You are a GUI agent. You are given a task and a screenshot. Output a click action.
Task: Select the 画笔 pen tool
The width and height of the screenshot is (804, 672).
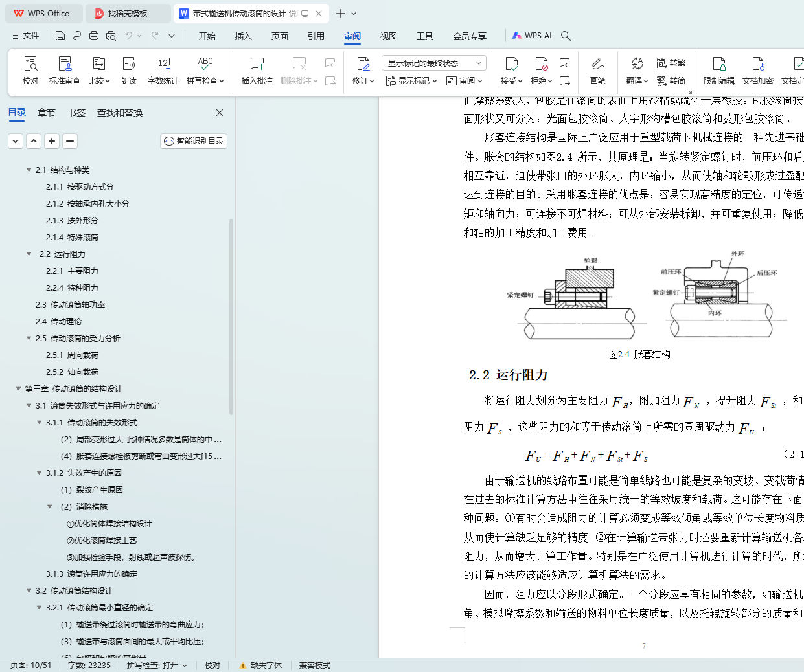pyautogui.click(x=598, y=71)
